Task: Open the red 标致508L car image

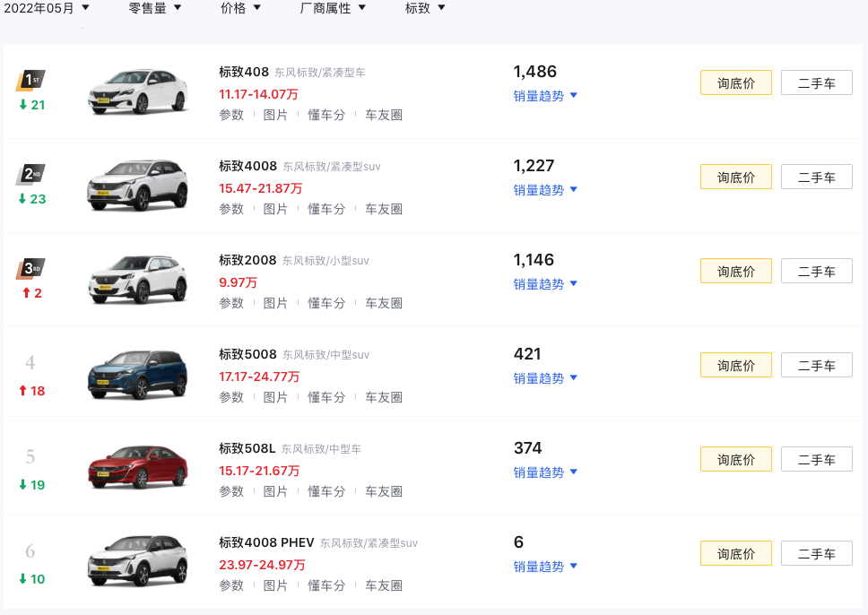Action: [x=138, y=467]
